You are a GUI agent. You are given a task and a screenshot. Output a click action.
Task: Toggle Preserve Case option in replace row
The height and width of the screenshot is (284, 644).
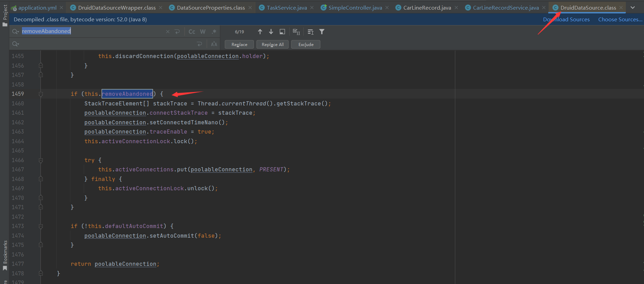[x=214, y=44]
